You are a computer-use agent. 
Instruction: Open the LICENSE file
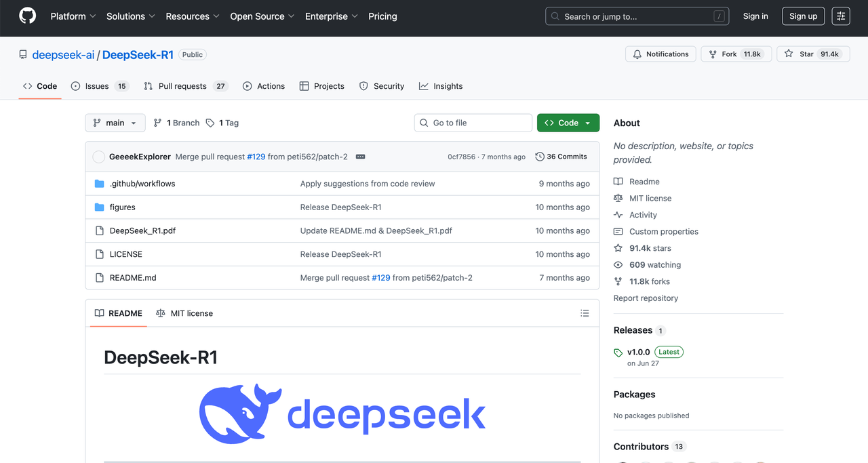coord(126,254)
